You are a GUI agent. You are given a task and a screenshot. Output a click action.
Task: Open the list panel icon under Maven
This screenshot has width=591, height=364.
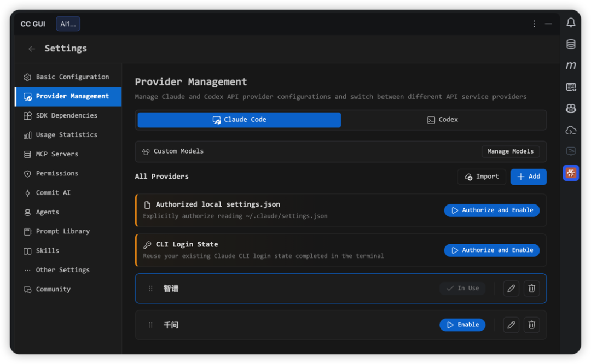click(571, 87)
